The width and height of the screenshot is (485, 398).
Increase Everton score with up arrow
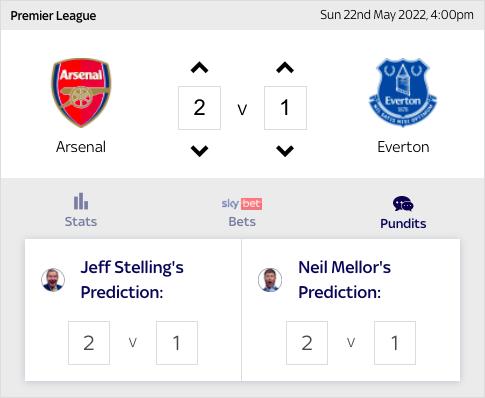click(285, 68)
